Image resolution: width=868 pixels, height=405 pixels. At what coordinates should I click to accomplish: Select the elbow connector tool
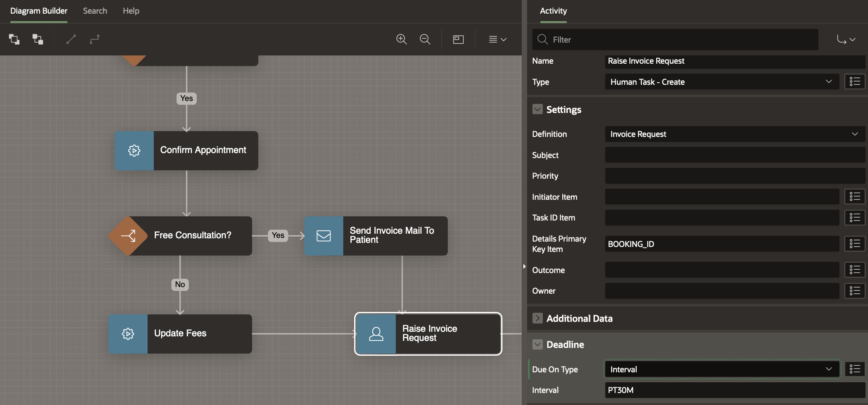95,39
